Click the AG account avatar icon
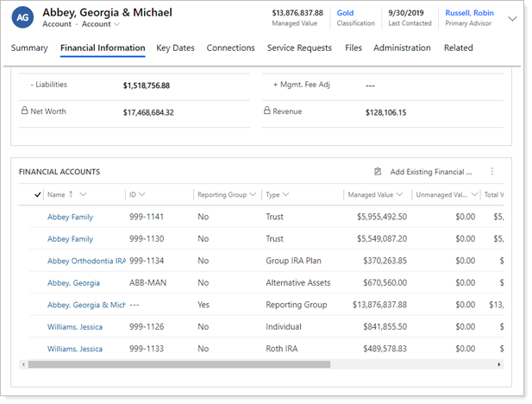This screenshot has width=532, height=404. pos(23,18)
